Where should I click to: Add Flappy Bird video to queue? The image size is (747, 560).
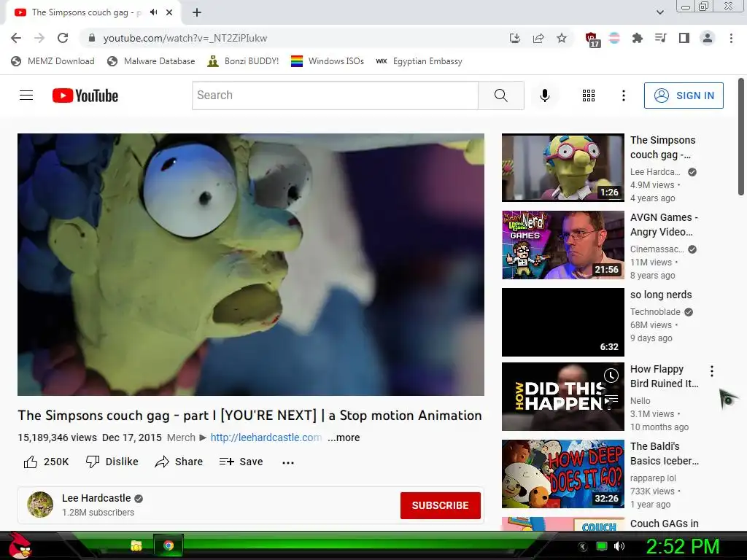611,398
